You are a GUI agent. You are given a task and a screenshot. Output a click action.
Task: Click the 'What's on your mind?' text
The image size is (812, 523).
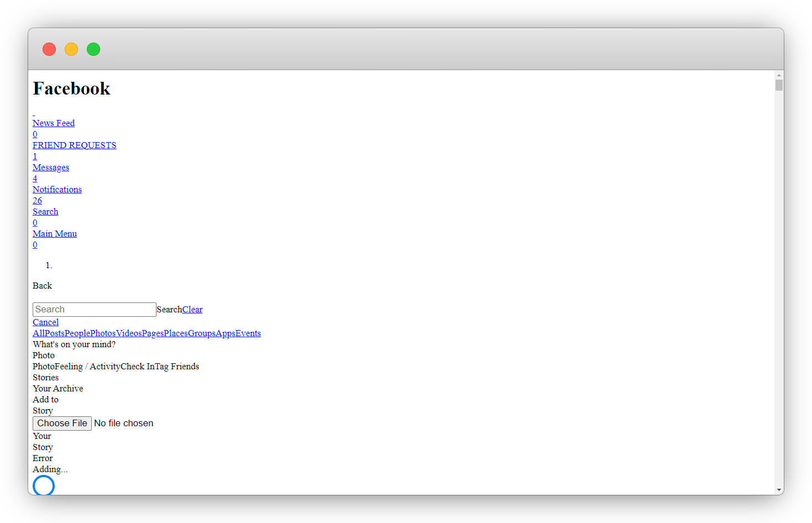coord(74,344)
